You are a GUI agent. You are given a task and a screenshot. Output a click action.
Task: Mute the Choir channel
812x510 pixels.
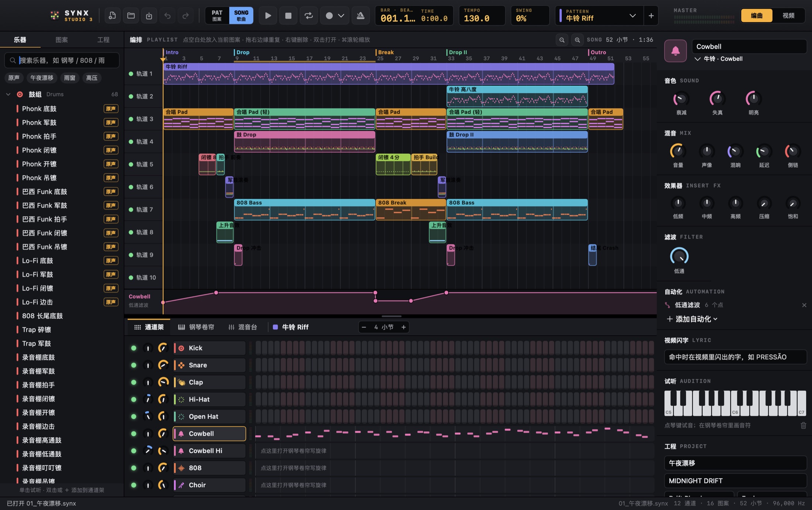click(x=134, y=485)
